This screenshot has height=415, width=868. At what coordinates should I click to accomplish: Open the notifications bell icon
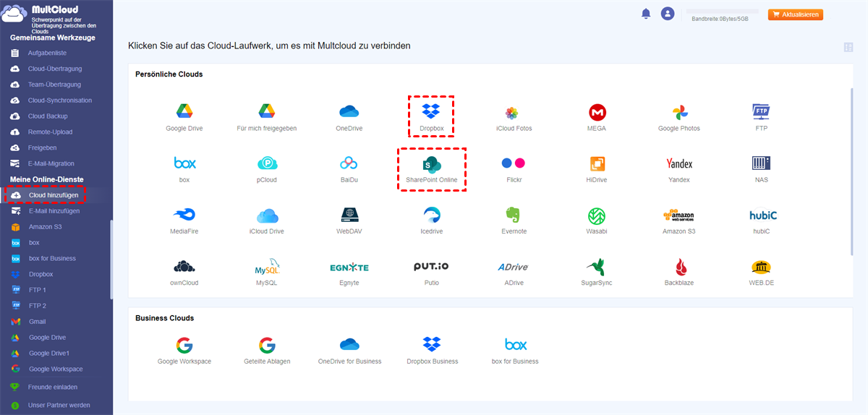[646, 14]
